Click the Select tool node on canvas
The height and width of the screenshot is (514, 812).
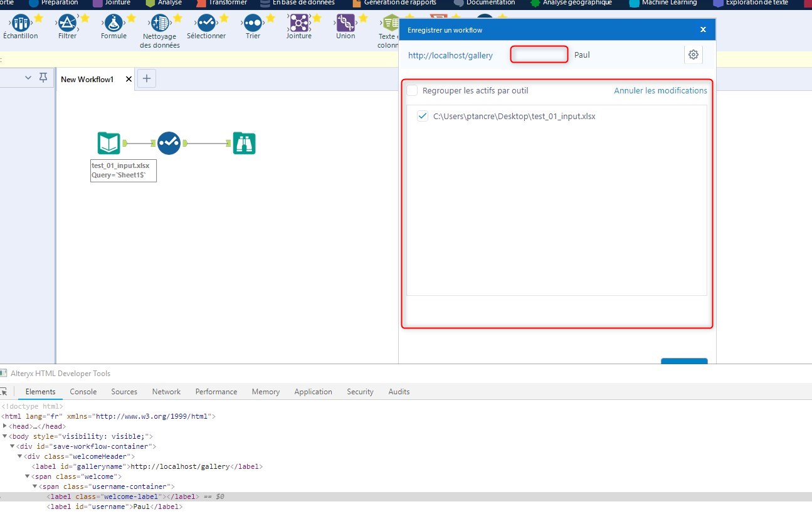click(169, 143)
